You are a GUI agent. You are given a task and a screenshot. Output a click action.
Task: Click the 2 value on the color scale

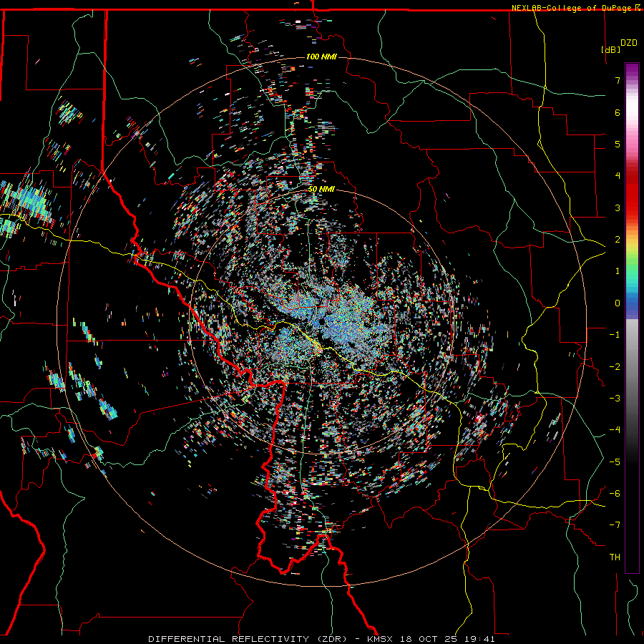pyautogui.click(x=618, y=240)
